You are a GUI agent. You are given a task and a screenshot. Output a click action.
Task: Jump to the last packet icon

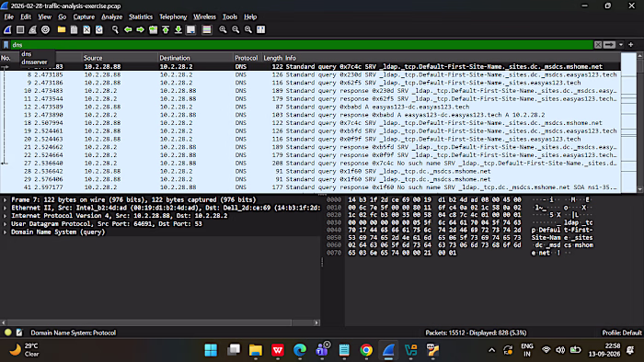[x=178, y=29]
